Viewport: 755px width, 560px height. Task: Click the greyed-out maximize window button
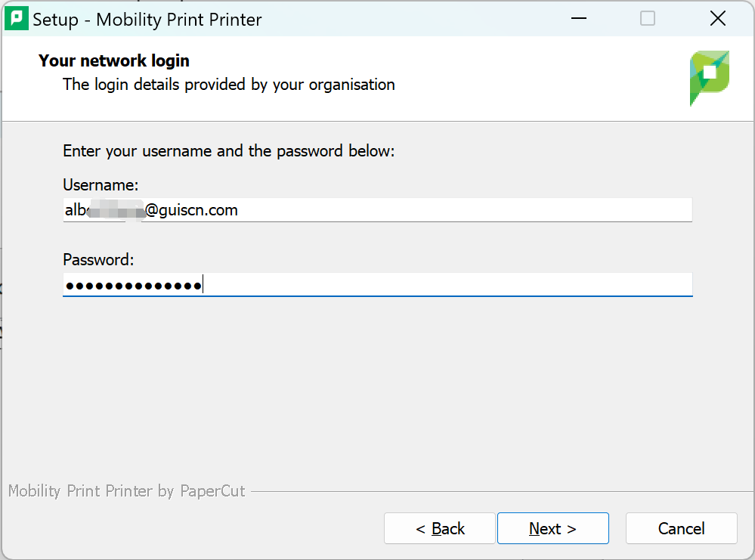tap(648, 19)
